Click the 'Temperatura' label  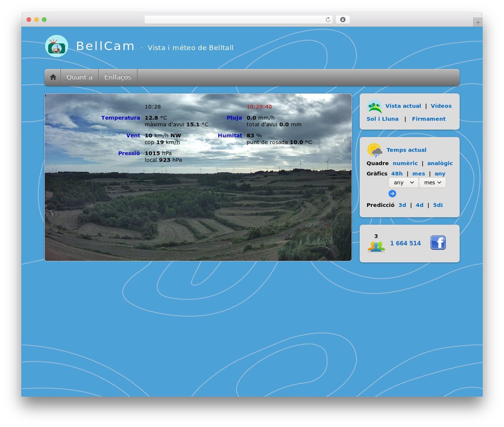pyautogui.click(x=120, y=118)
